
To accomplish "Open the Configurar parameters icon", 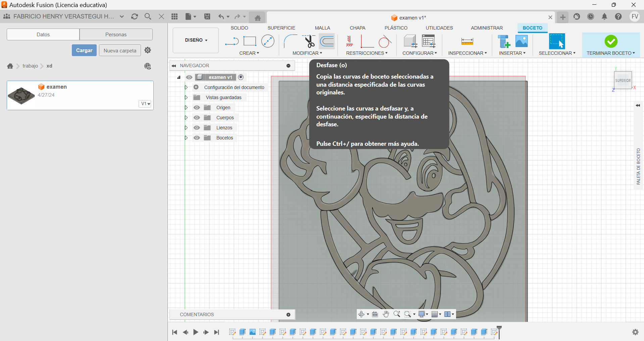I will coord(410,41).
